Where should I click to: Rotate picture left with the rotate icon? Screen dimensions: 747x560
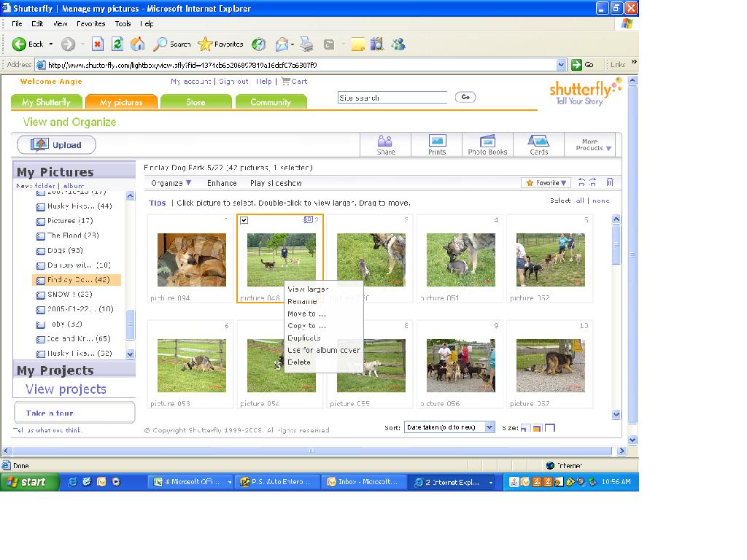tap(581, 183)
